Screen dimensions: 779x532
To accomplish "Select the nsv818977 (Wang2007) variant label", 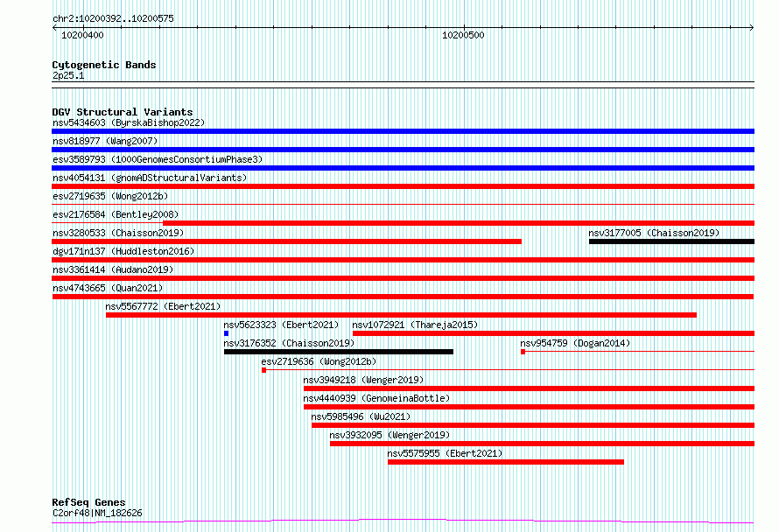I will coord(105,141).
